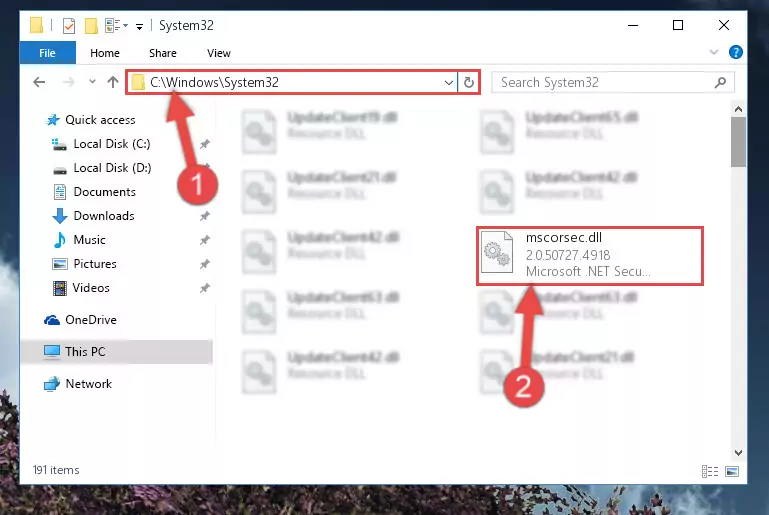This screenshot has width=769, height=515.
Task: Switch to Details view icon in status bar
Action: tap(710, 471)
